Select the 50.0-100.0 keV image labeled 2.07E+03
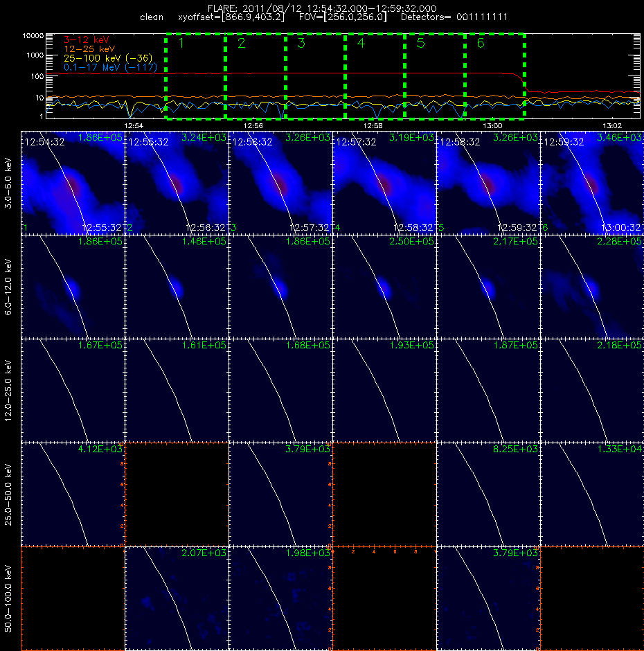Screen dimensions: 644x651 click(177, 598)
